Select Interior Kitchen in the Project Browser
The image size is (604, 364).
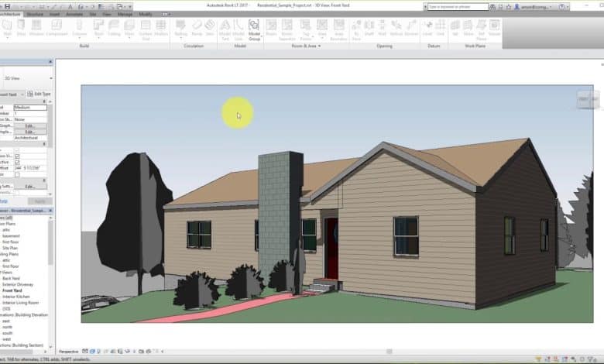pyautogui.click(x=15, y=297)
